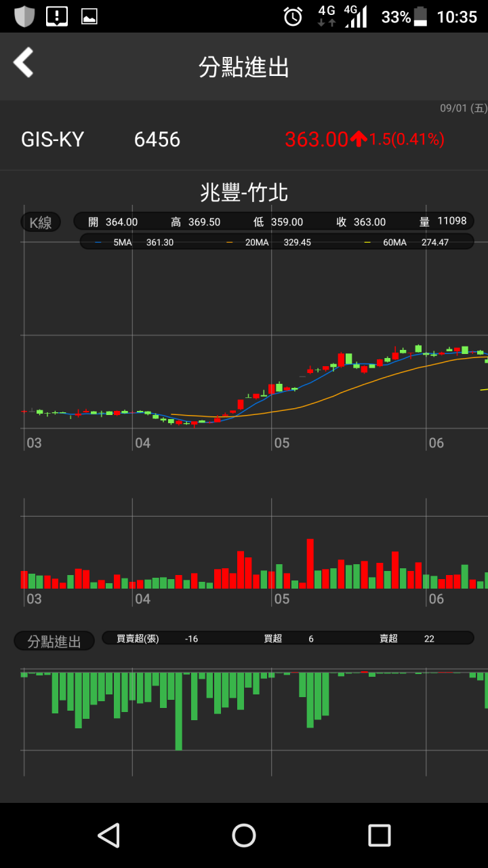
Task: Tap the 賣超 value 22
Action: pyautogui.click(x=429, y=639)
